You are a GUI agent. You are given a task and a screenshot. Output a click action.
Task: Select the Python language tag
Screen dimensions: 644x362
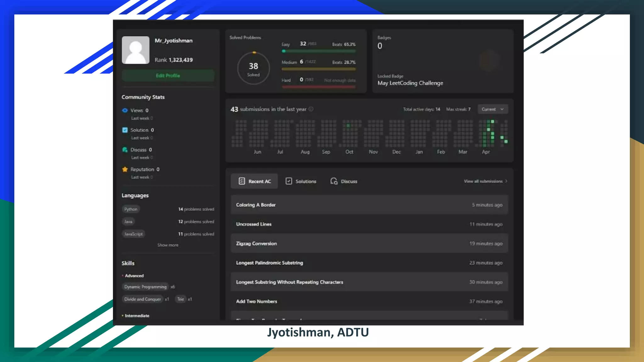click(131, 209)
